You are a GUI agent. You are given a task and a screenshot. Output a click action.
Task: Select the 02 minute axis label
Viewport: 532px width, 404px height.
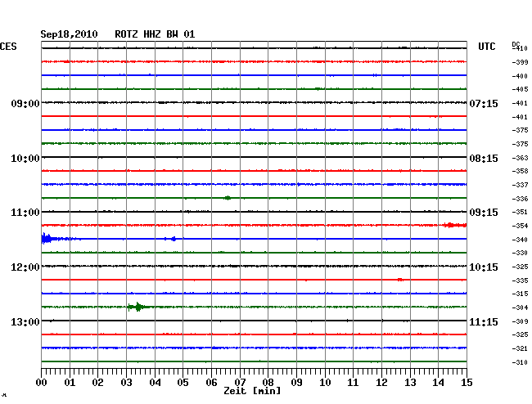point(97,383)
